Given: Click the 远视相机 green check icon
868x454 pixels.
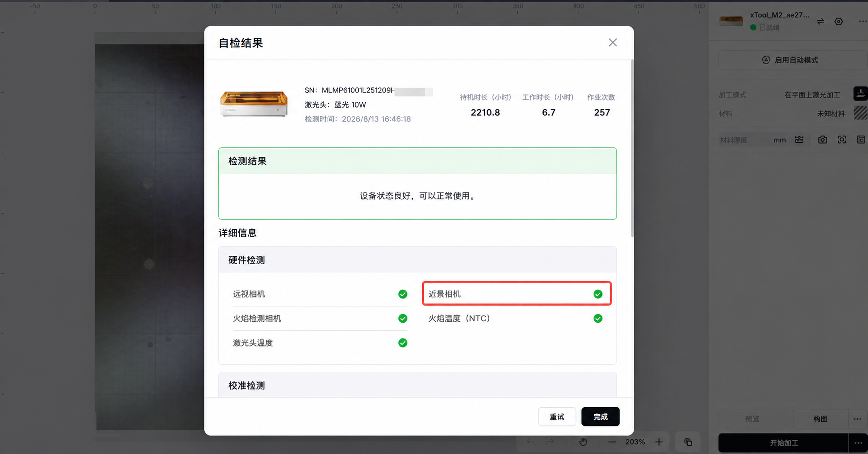Looking at the screenshot, I should click(x=403, y=294).
